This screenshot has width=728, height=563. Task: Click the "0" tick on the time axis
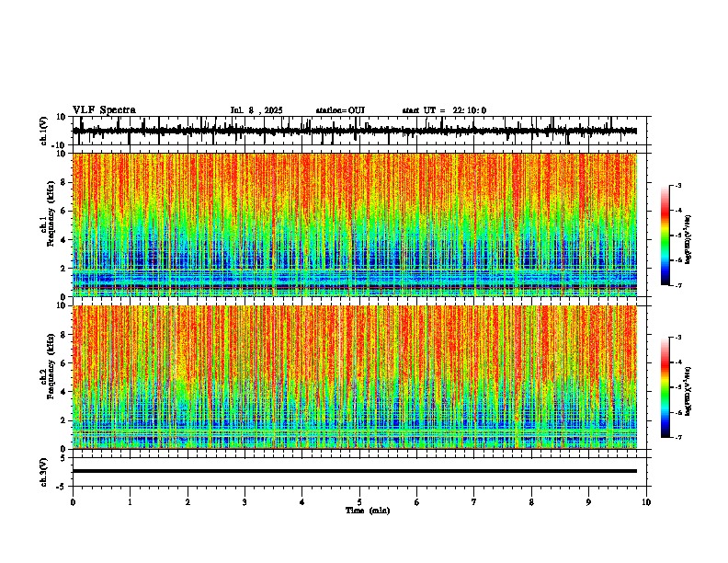[x=73, y=502]
